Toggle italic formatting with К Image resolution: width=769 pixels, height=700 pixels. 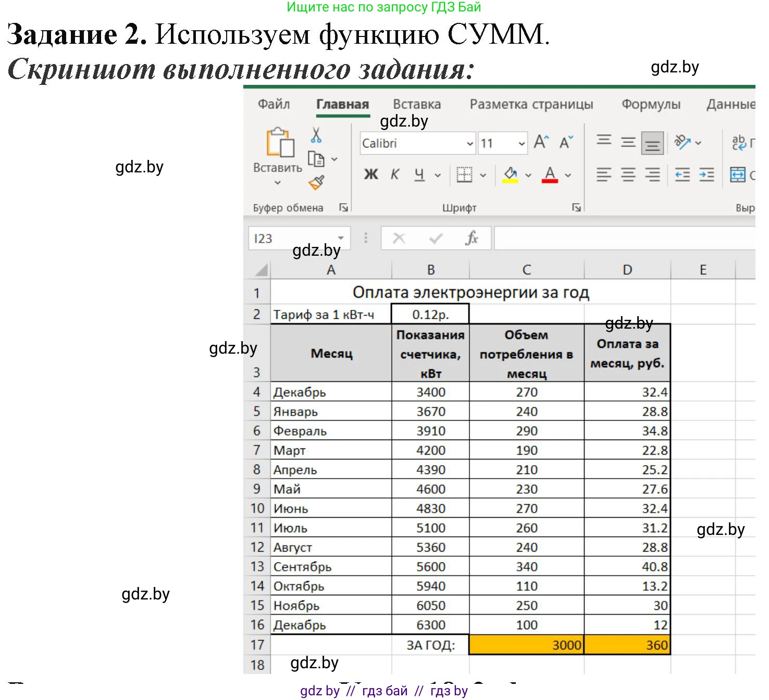coord(395,173)
